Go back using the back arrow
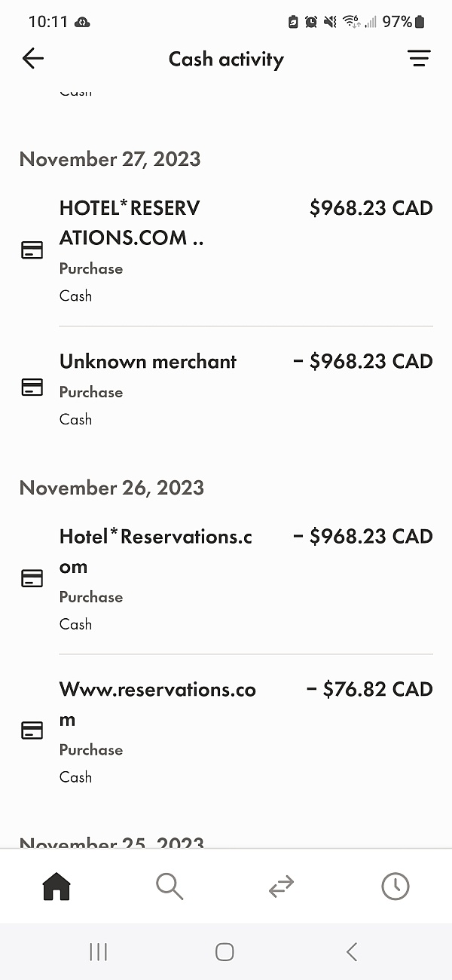This screenshot has height=980, width=452. (33, 58)
